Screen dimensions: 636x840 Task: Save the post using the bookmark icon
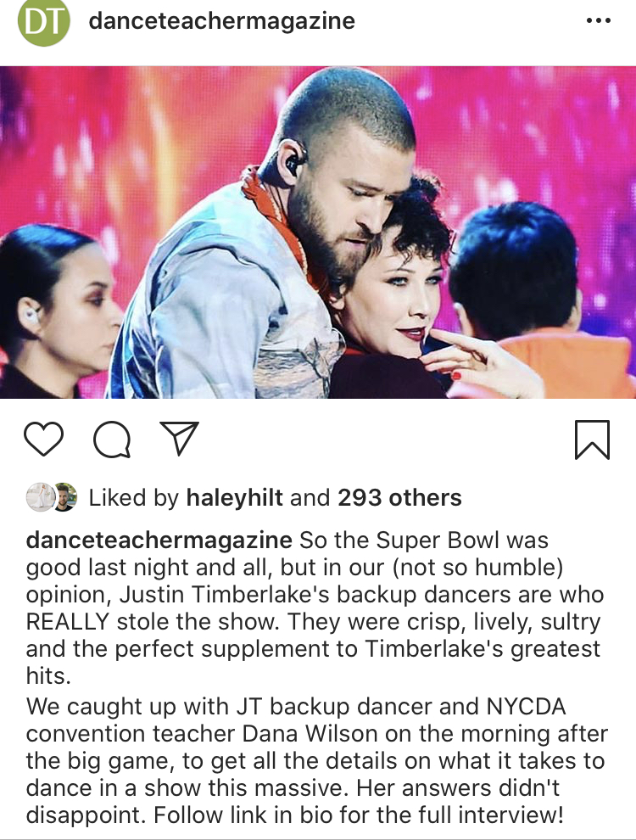click(x=592, y=439)
